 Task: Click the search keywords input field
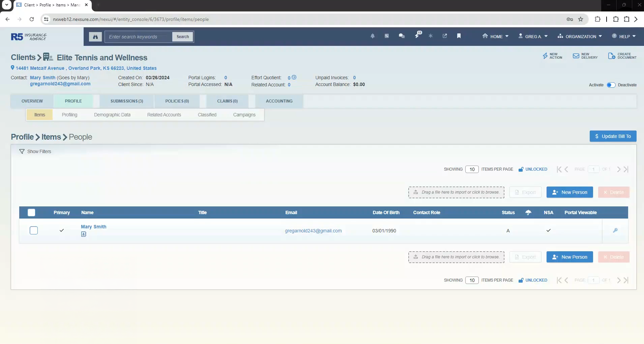139,37
